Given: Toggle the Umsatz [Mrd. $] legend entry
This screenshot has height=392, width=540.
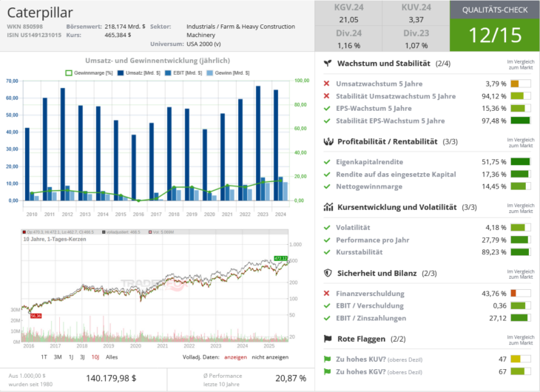Looking at the screenshot, I should tap(139, 73).
